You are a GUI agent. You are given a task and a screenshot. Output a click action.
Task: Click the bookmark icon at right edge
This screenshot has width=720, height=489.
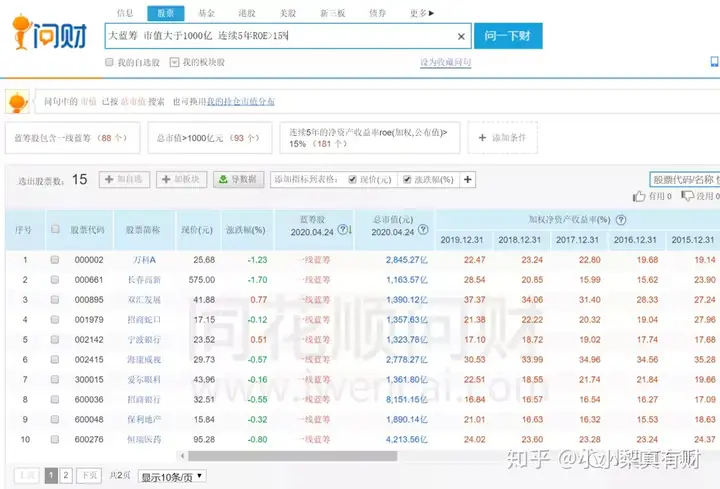(714, 62)
